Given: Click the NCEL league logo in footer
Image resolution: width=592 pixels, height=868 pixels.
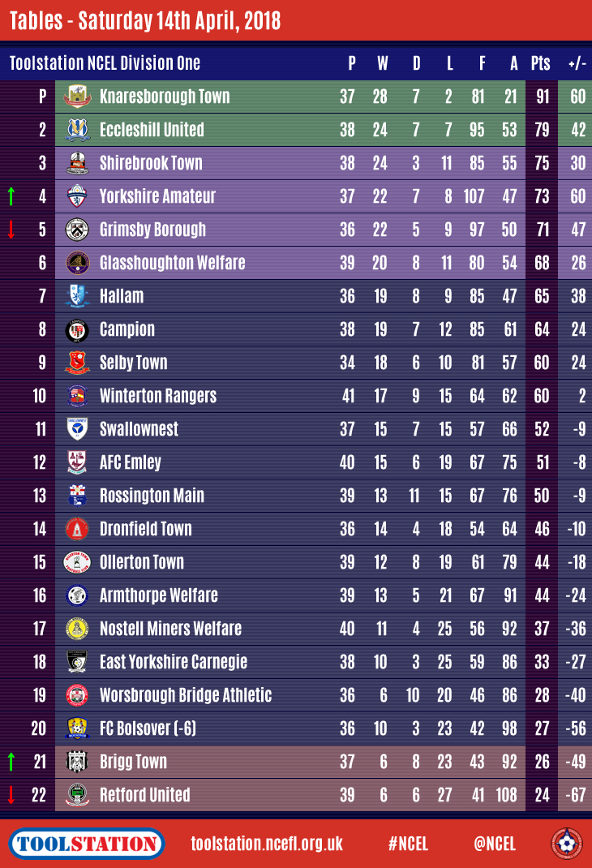Looking at the screenshot, I should click(x=566, y=843).
